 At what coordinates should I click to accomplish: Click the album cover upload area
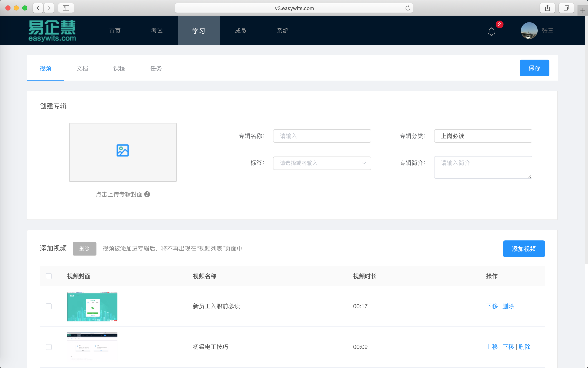(x=123, y=152)
